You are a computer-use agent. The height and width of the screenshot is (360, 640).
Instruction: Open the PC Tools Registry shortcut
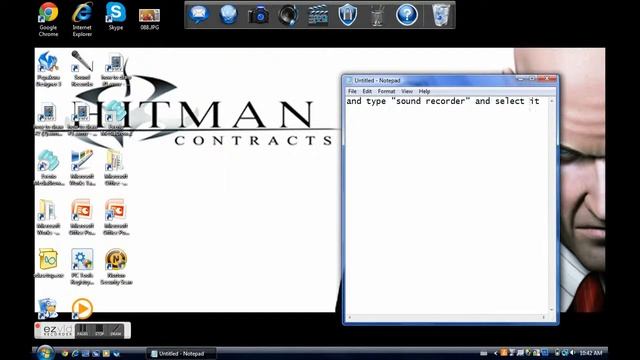click(x=82, y=267)
